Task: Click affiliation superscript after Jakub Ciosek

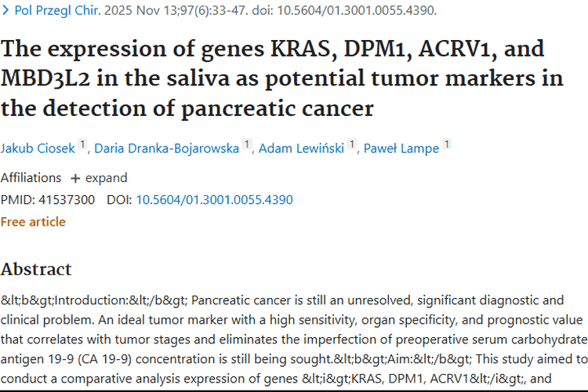Action: pos(82,145)
